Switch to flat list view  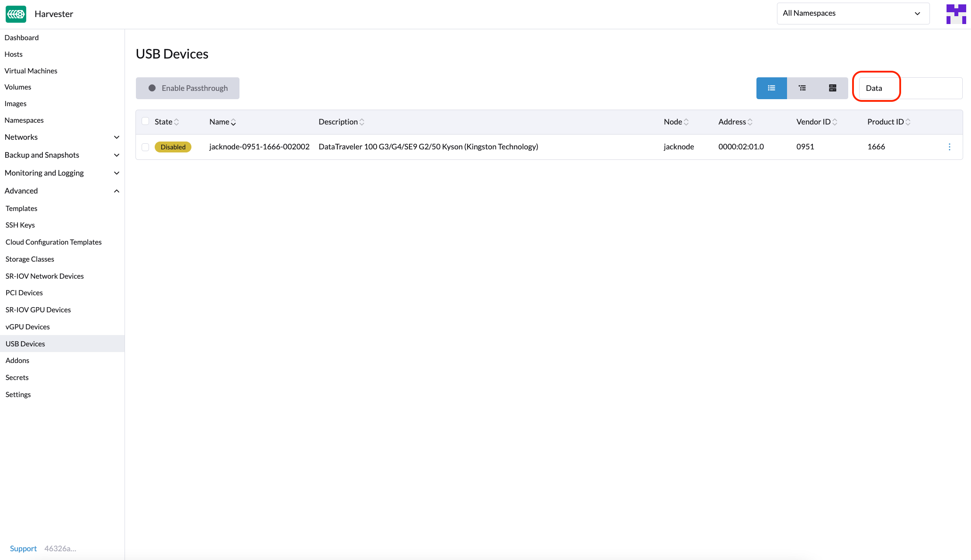pos(771,88)
